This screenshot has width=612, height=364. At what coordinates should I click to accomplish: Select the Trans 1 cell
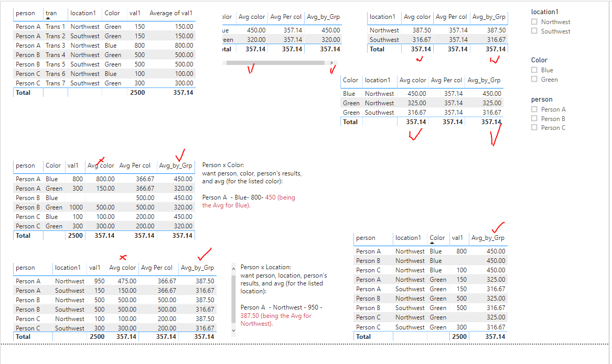55,27
